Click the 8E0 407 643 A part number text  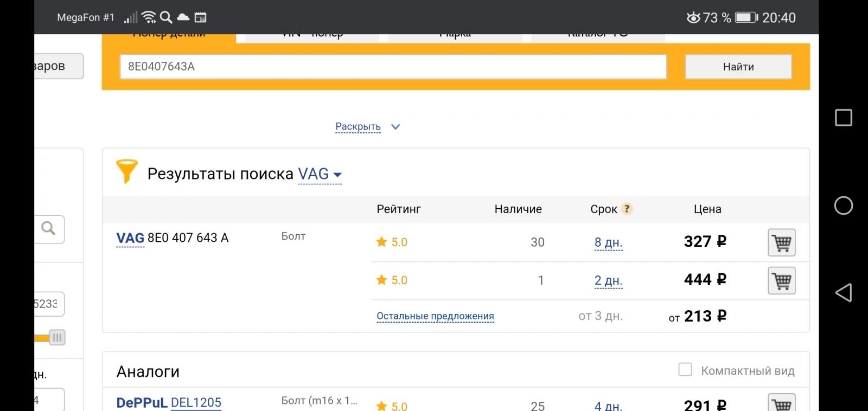tap(188, 238)
